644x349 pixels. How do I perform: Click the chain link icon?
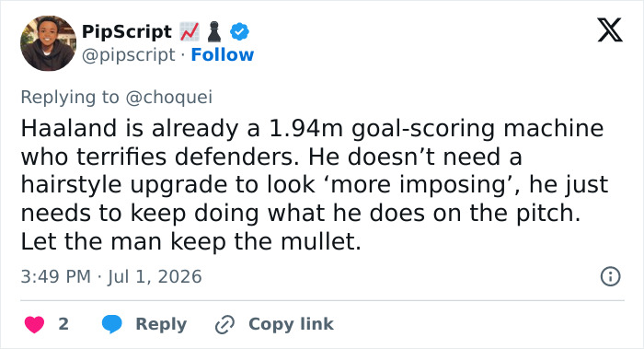[224, 324]
